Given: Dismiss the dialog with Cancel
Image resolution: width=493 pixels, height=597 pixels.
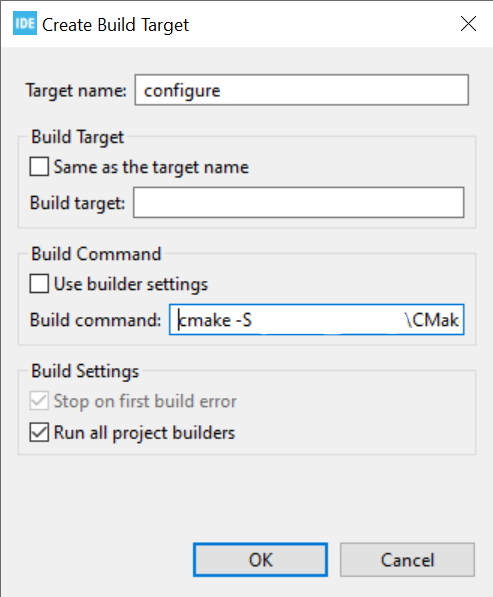Looking at the screenshot, I should point(407,560).
